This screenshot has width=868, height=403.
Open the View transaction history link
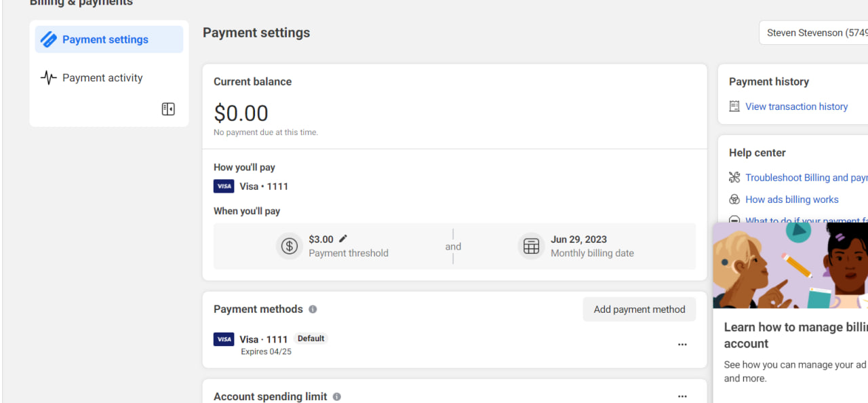click(x=797, y=107)
